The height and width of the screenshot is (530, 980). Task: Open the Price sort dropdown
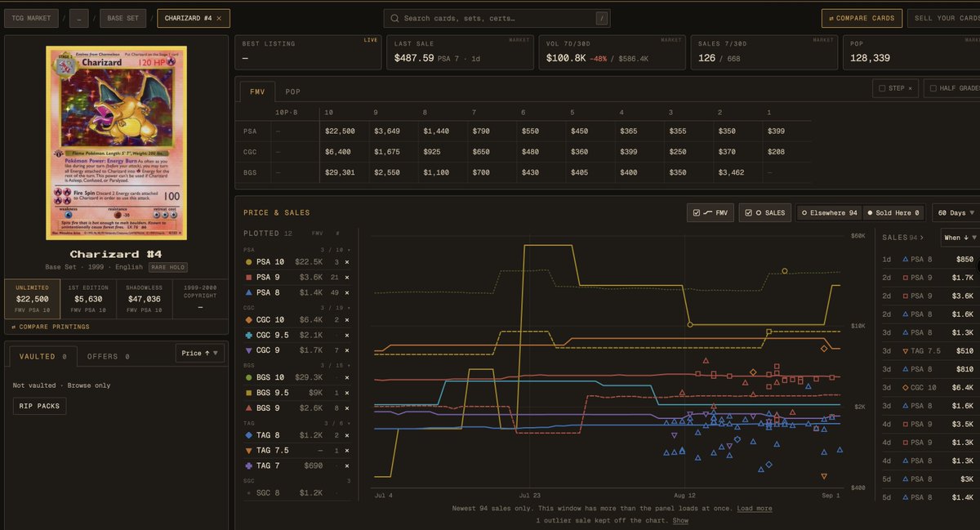point(200,353)
